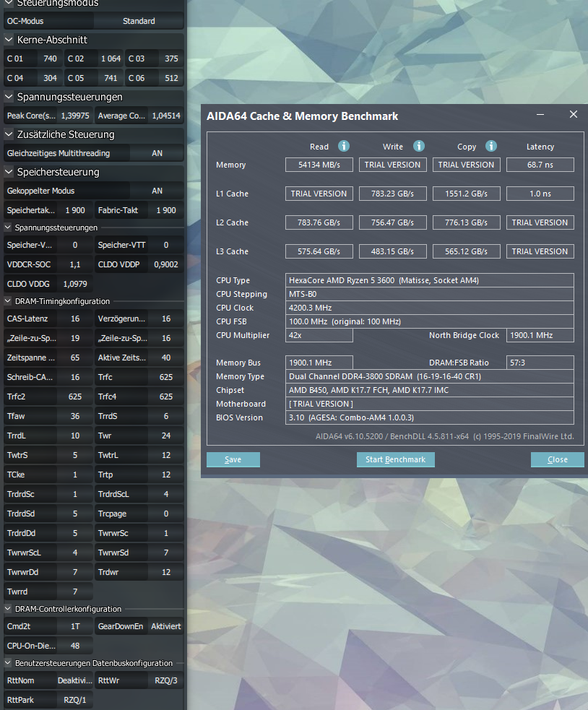Click the RttNom Deaktiviert value
Screen dimensions: 588x710
75,680
